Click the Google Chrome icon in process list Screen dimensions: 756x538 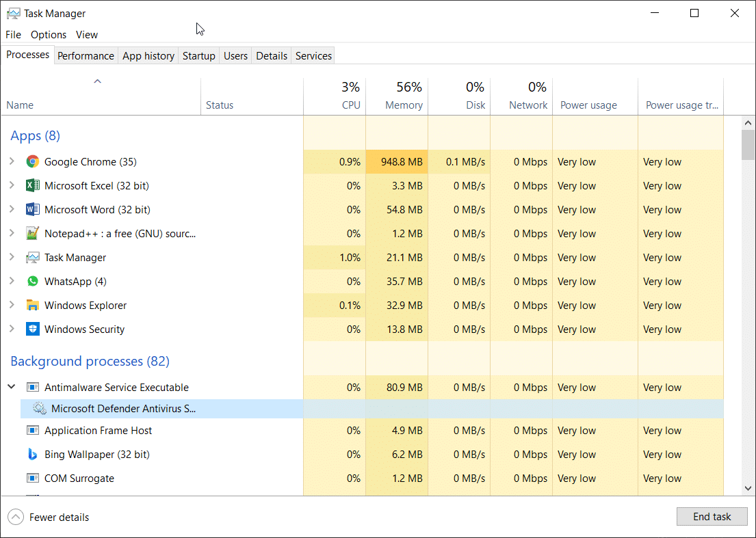pos(33,161)
